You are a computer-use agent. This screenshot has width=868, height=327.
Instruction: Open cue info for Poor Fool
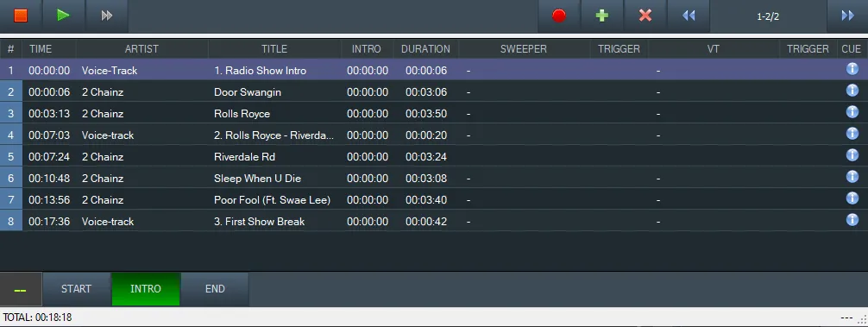coord(852,198)
